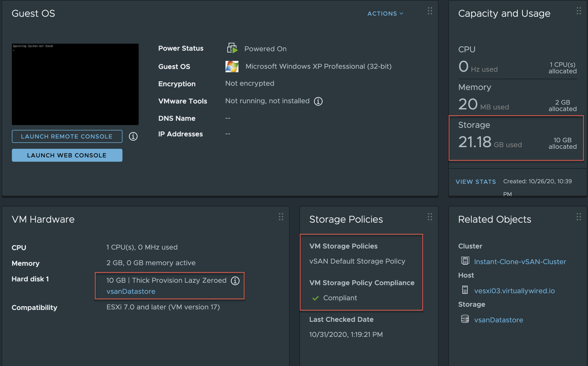Click the VM console preview thumbnail

(x=75, y=84)
